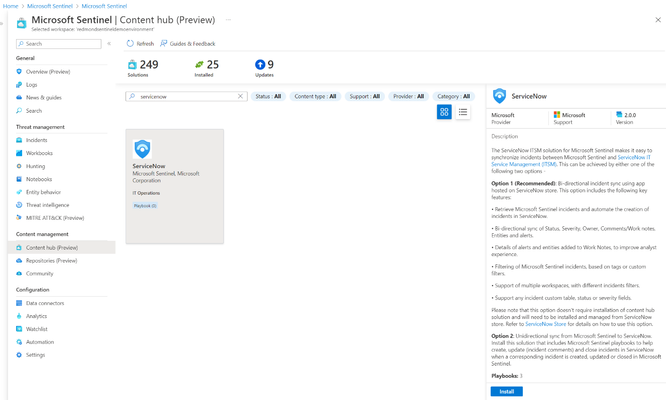Follow the ServiceNow IT Service Management (ITSM) link
This screenshot has height=400, width=666.
point(571,161)
